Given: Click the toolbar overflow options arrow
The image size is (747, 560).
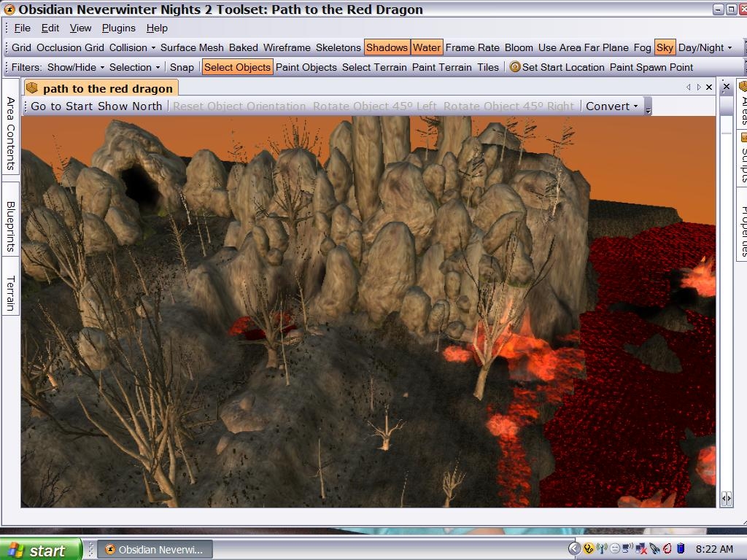Looking at the screenshot, I should click(x=648, y=107).
